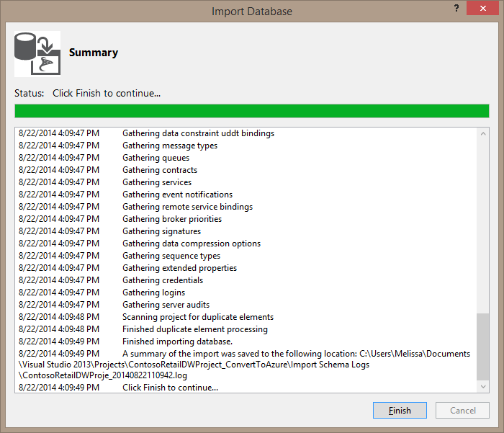Click the green progress bar
The image size is (504, 433).
[252, 111]
